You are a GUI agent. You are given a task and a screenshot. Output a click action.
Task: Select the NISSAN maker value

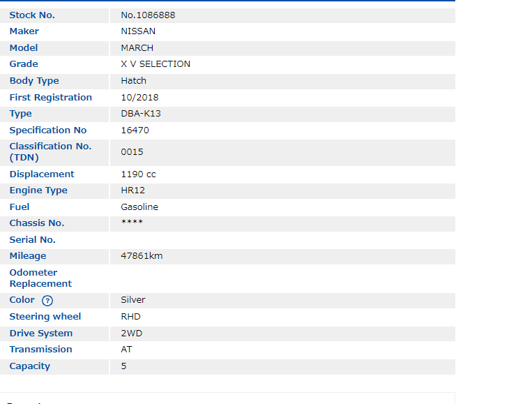pos(138,31)
